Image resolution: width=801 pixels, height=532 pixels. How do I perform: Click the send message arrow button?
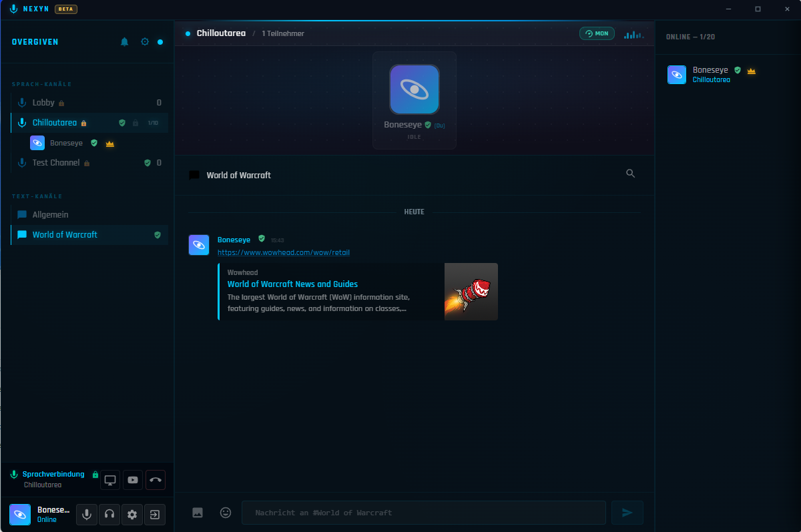click(x=627, y=513)
